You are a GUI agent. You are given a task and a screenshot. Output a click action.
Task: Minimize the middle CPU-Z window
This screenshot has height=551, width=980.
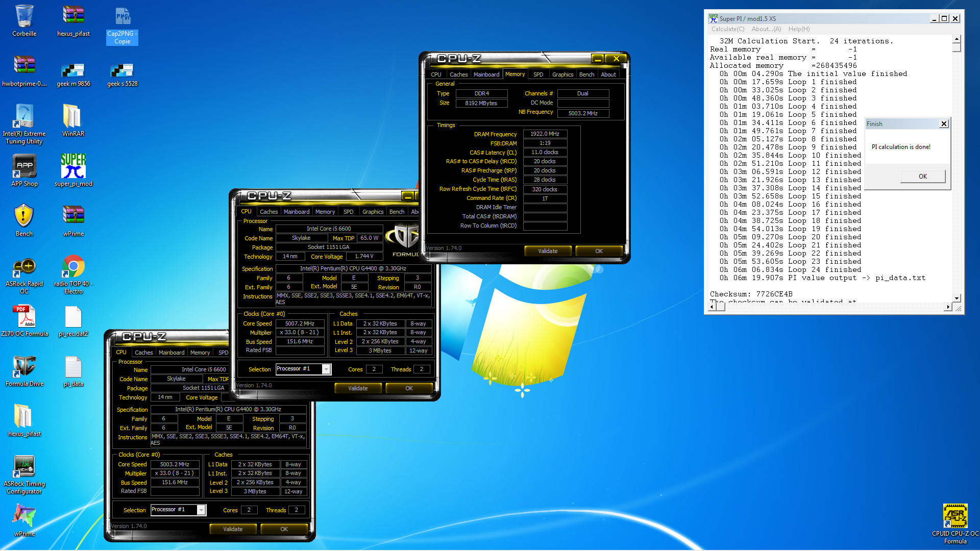click(x=408, y=196)
